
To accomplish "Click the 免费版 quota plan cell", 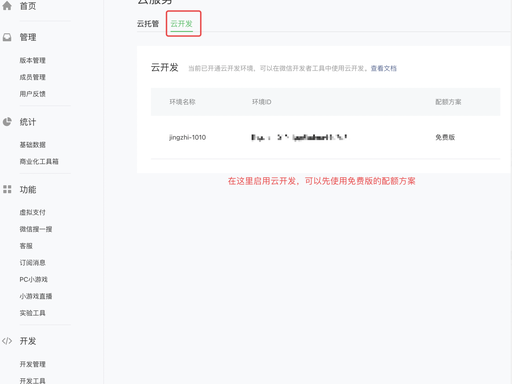I will point(445,137).
